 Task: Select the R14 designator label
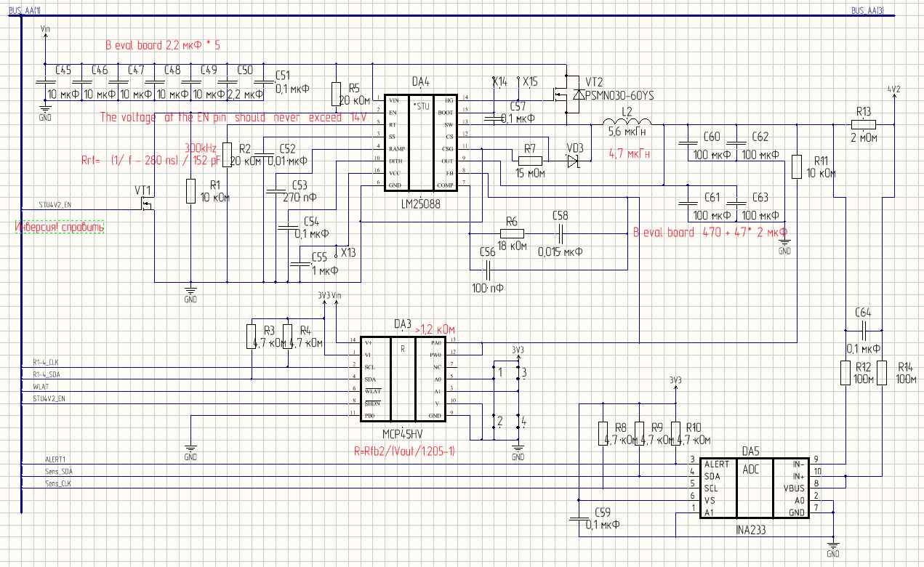pyautogui.click(x=905, y=366)
